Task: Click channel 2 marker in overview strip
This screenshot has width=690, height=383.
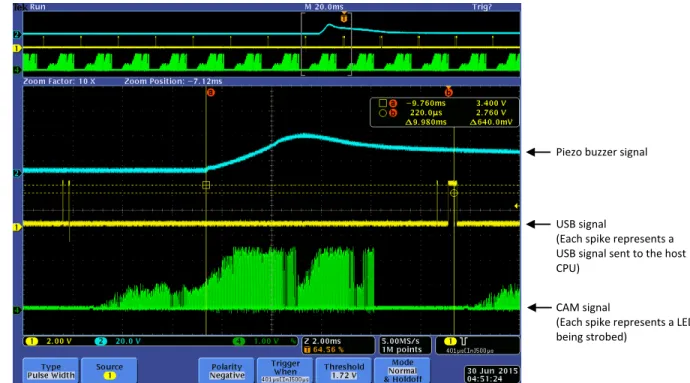Action: (17, 34)
